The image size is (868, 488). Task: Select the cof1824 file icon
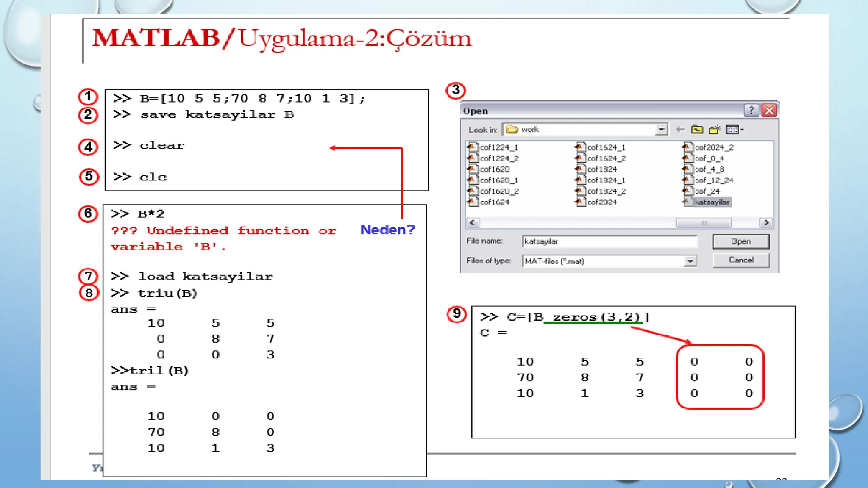[580, 169]
